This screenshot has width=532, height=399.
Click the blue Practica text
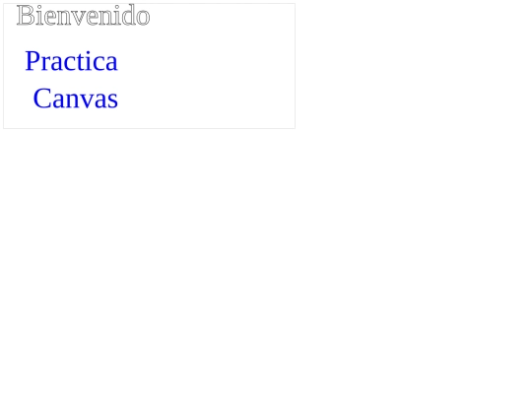pyautogui.click(x=71, y=61)
